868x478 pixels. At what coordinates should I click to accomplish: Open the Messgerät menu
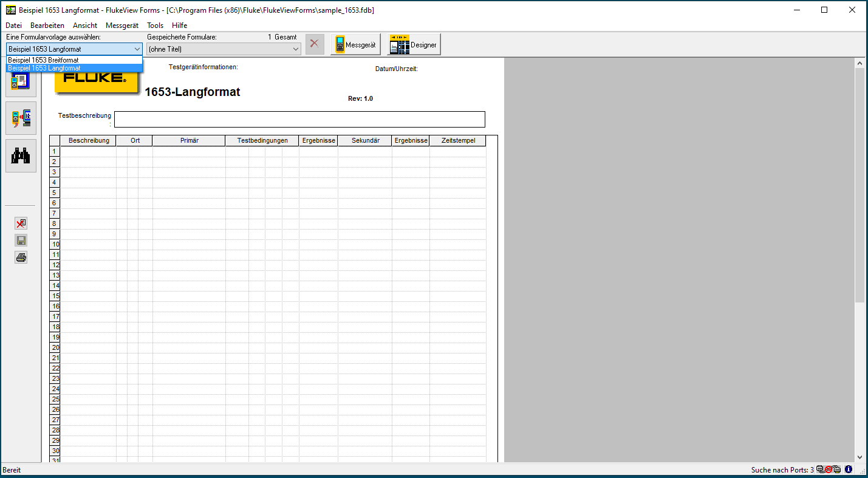click(x=122, y=26)
